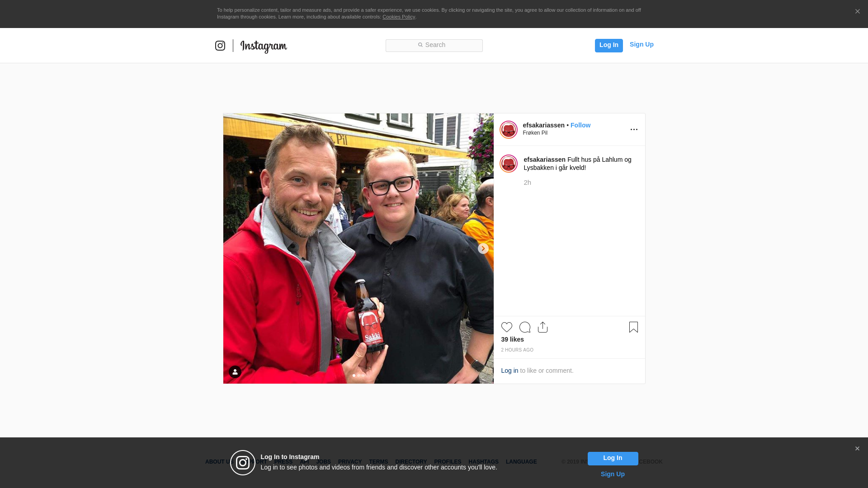Click the Instagram wordmark logo
Image resolution: width=868 pixels, height=488 pixels.
pos(264,46)
